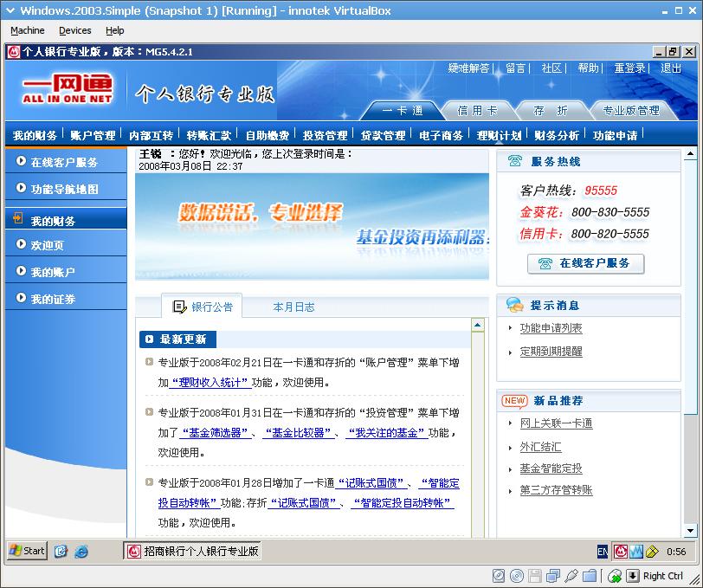
Task: Click the 疑难解答 top link
Action: pos(468,68)
